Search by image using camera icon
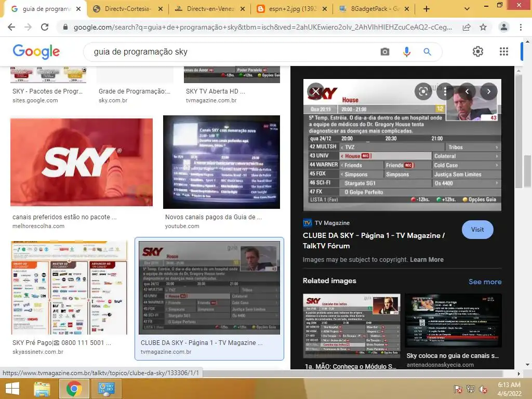 pyautogui.click(x=385, y=51)
